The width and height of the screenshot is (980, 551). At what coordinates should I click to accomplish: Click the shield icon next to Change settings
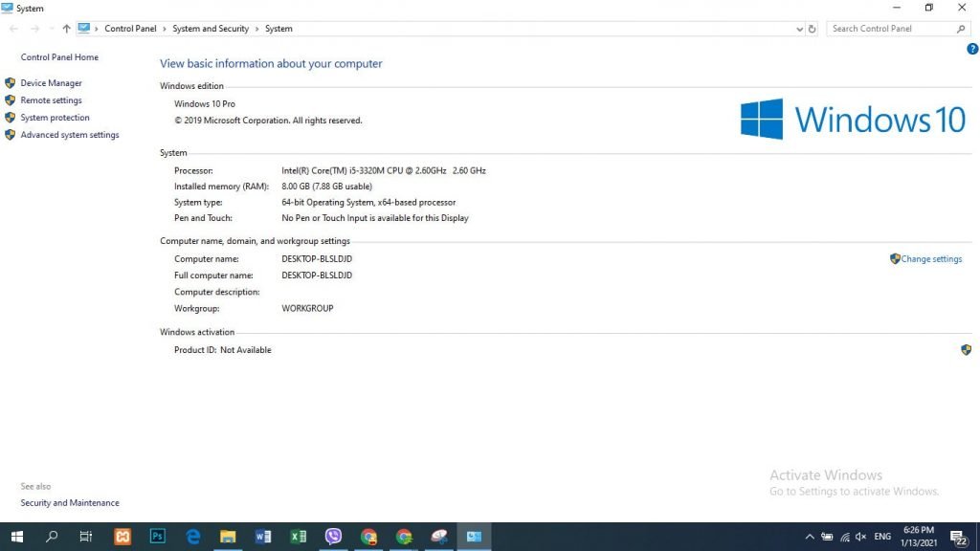pos(895,258)
